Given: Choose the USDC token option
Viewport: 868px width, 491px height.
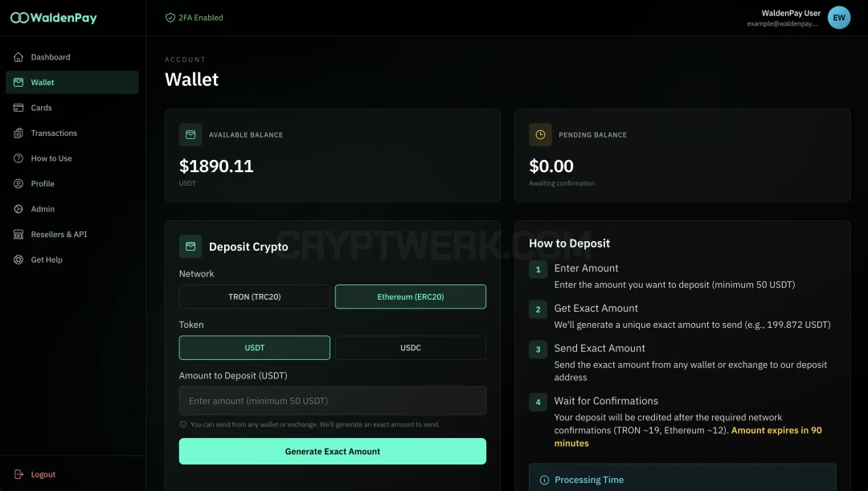Looking at the screenshot, I should tap(411, 348).
